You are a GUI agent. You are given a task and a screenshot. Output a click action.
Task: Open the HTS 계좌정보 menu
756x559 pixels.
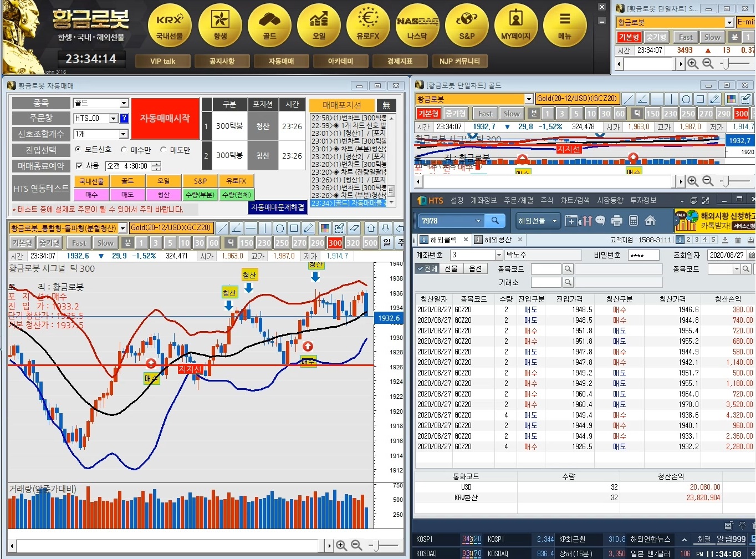click(483, 200)
